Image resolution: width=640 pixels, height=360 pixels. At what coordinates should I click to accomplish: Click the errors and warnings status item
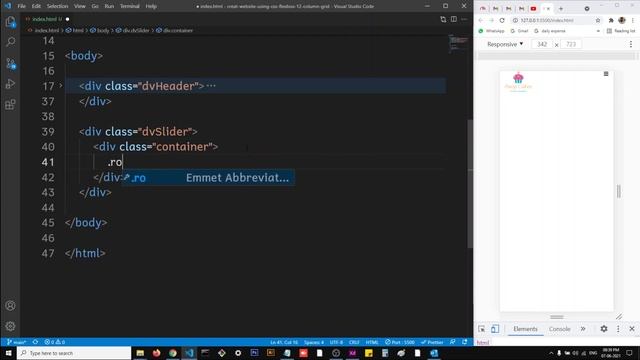click(55, 342)
